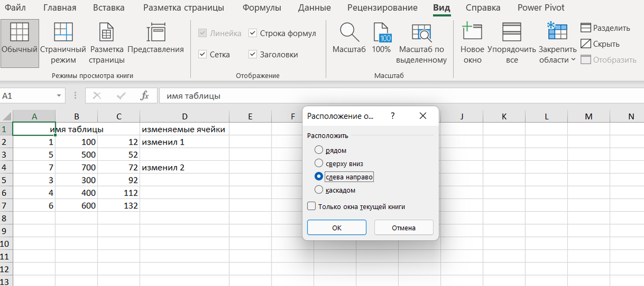Switch to Обычный view mode

(20, 43)
